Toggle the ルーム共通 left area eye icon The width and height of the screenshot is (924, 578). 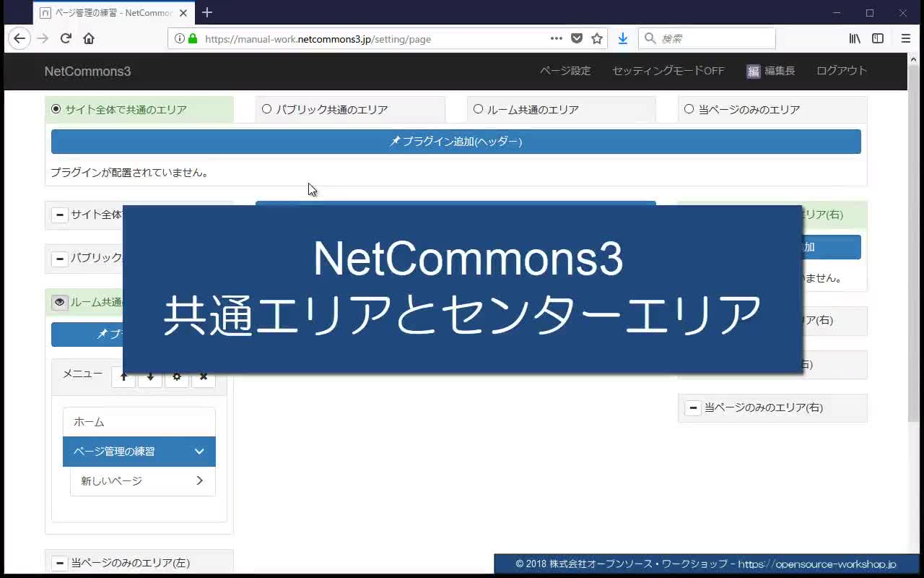(60, 302)
